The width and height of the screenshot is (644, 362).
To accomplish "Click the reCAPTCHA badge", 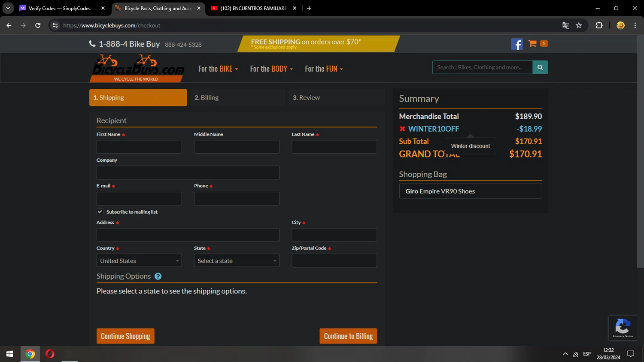I will click(x=623, y=328).
